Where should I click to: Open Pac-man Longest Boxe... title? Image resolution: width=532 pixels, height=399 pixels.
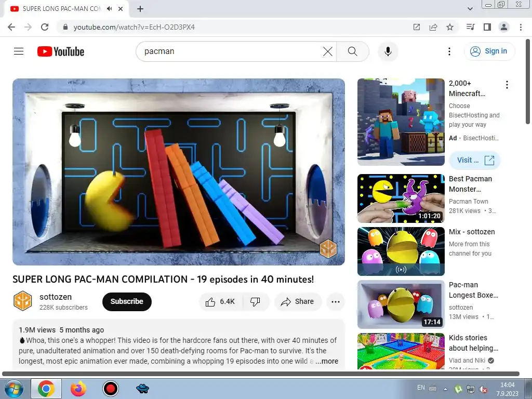pos(473,290)
